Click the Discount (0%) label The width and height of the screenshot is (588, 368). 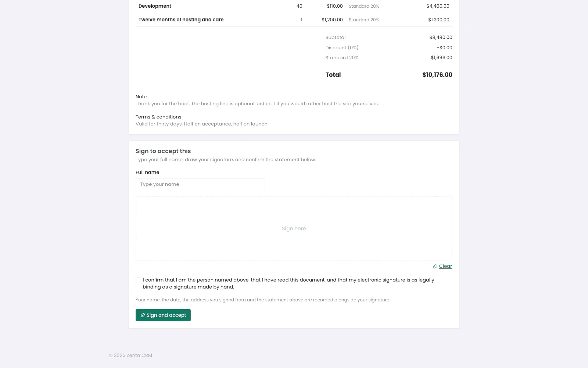pyautogui.click(x=342, y=48)
